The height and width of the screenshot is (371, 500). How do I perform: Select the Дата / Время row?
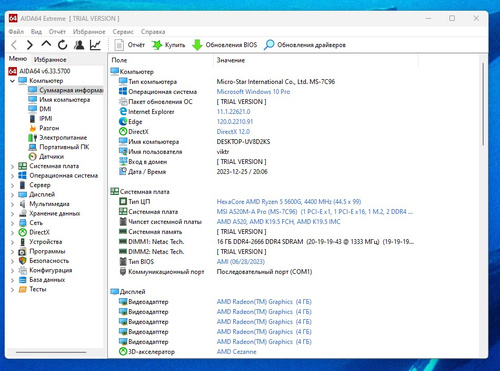pyautogui.click(x=193, y=172)
